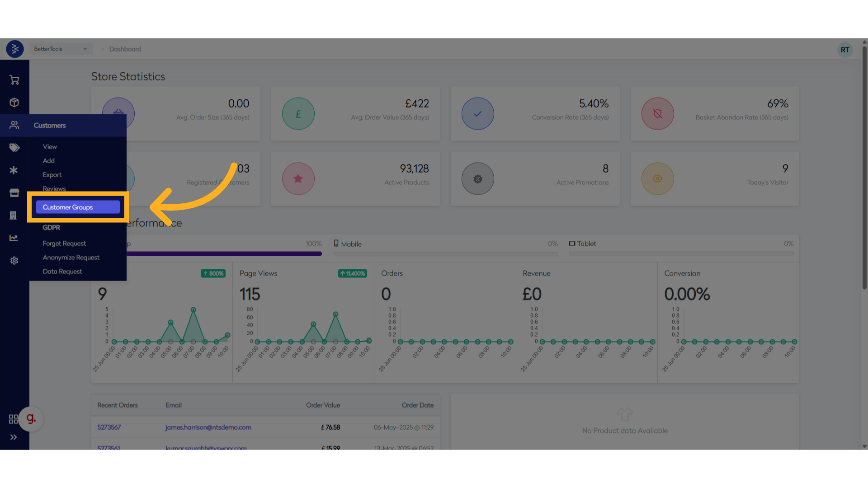
Task: Open the products box sidebar icon
Action: click(x=14, y=103)
